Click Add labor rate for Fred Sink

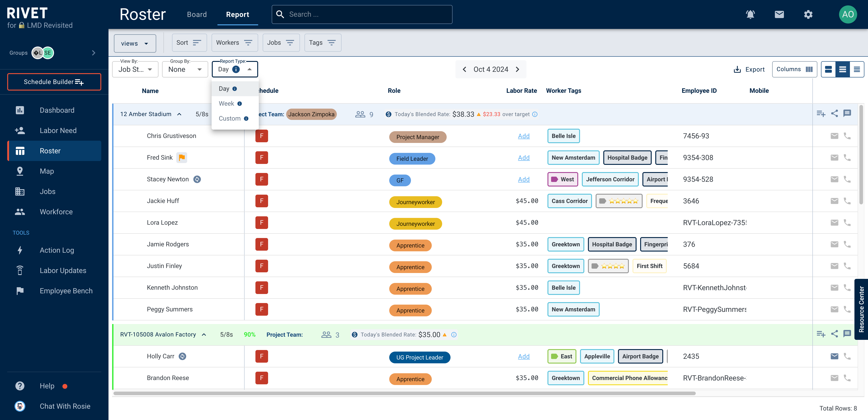coord(524,158)
